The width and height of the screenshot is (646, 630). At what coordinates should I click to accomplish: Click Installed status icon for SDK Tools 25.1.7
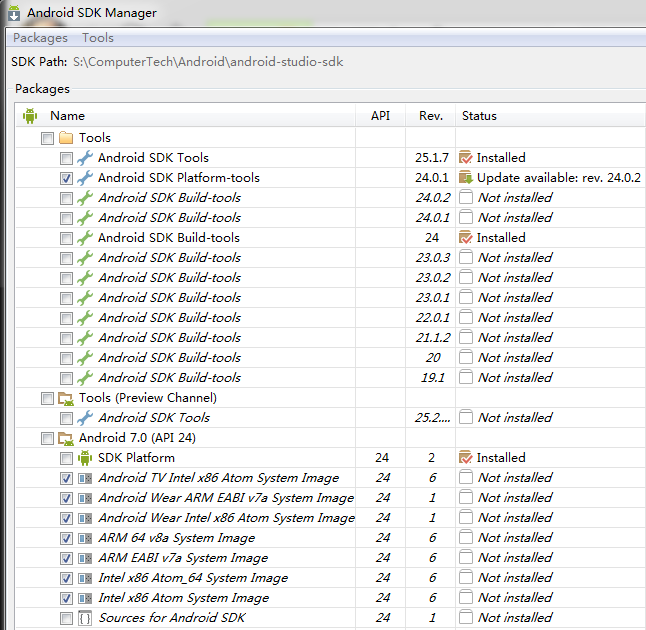466,157
